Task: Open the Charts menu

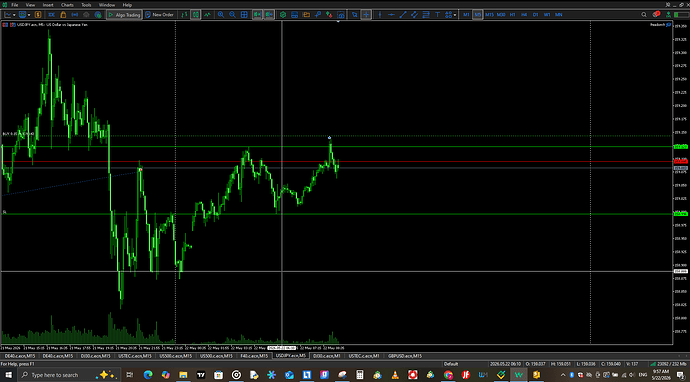Action: click(67, 5)
